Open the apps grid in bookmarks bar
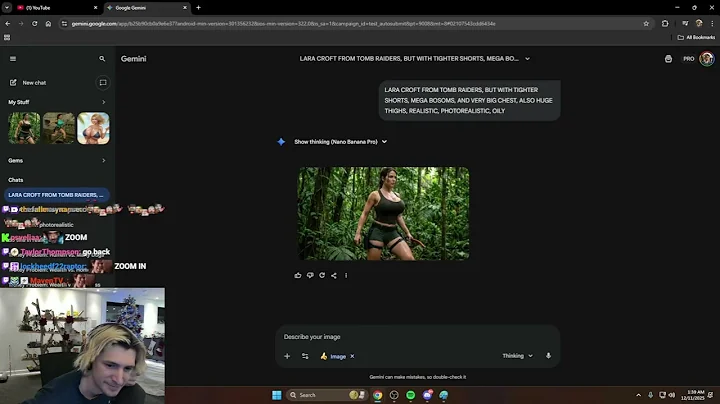 click(x=7, y=38)
